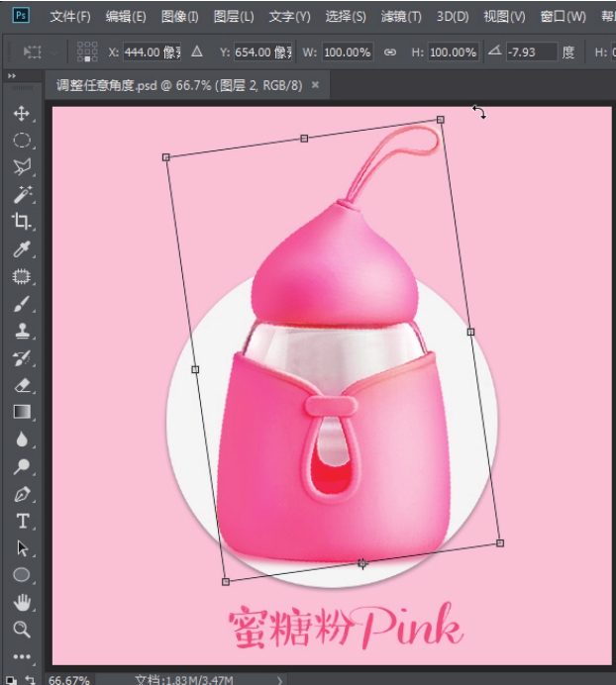Close the 调整任意角度.psd document tab
The height and width of the screenshot is (685, 616).
(316, 85)
